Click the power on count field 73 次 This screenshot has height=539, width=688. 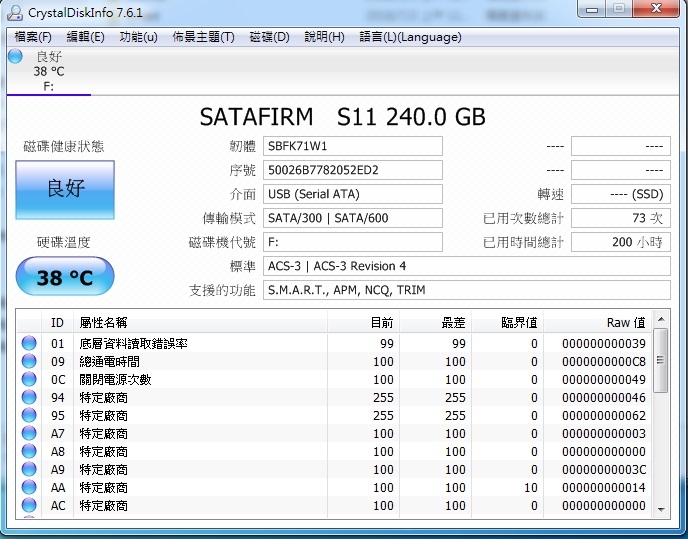[x=621, y=218]
